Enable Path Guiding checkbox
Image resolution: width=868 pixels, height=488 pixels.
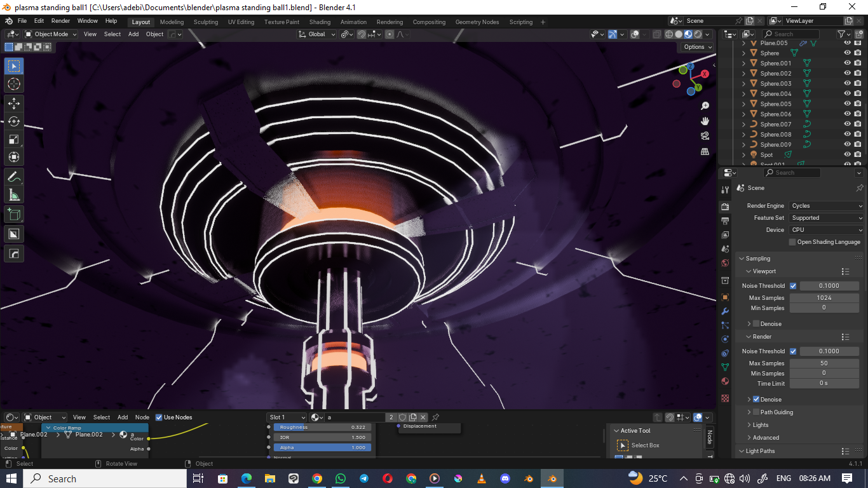tap(756, 412)
